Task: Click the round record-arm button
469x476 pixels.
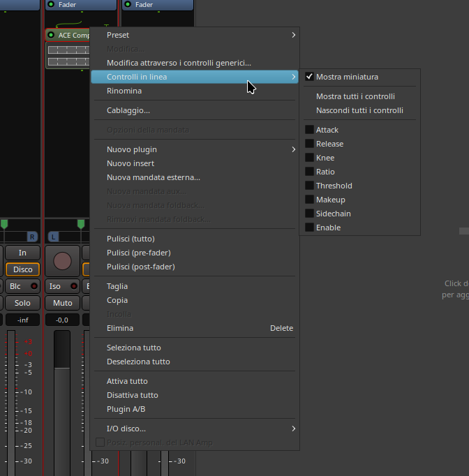Action: coord(62,261)
